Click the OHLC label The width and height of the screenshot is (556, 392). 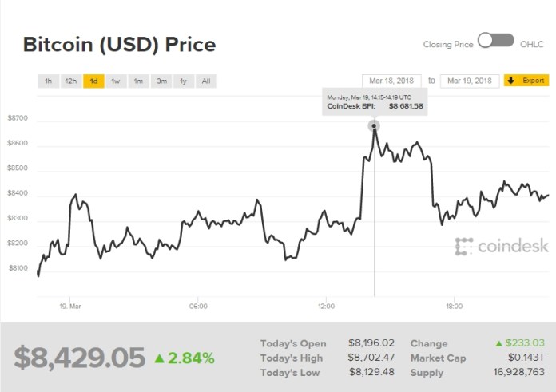click(x=531, y=45)
